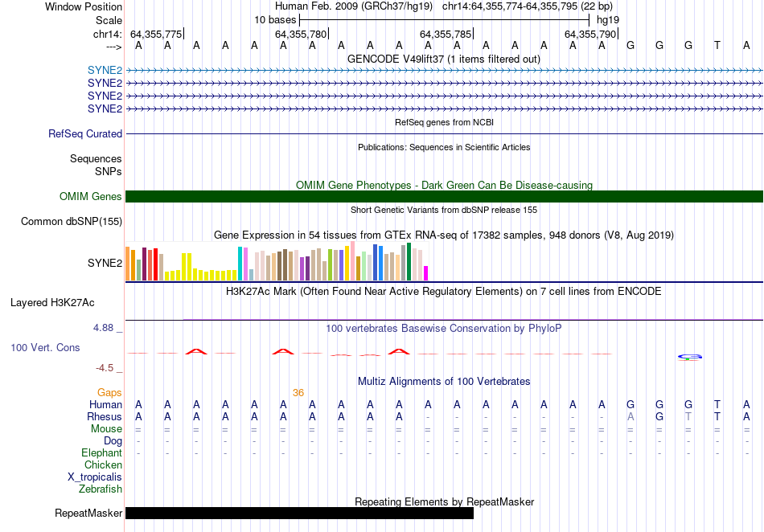Click Short Genetic Variants from dbSNP title
764x532 pixels.
click(444, 210)
